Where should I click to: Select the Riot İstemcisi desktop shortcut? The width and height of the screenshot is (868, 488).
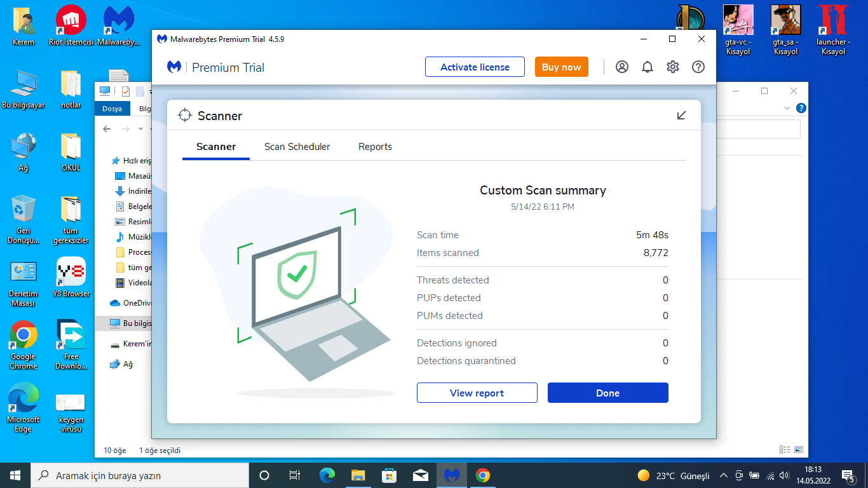point(71,27)
